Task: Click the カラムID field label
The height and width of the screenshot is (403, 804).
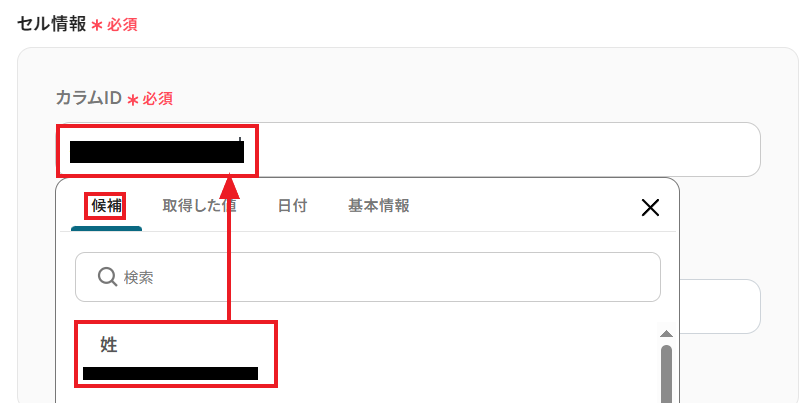Action: point(88,97)
